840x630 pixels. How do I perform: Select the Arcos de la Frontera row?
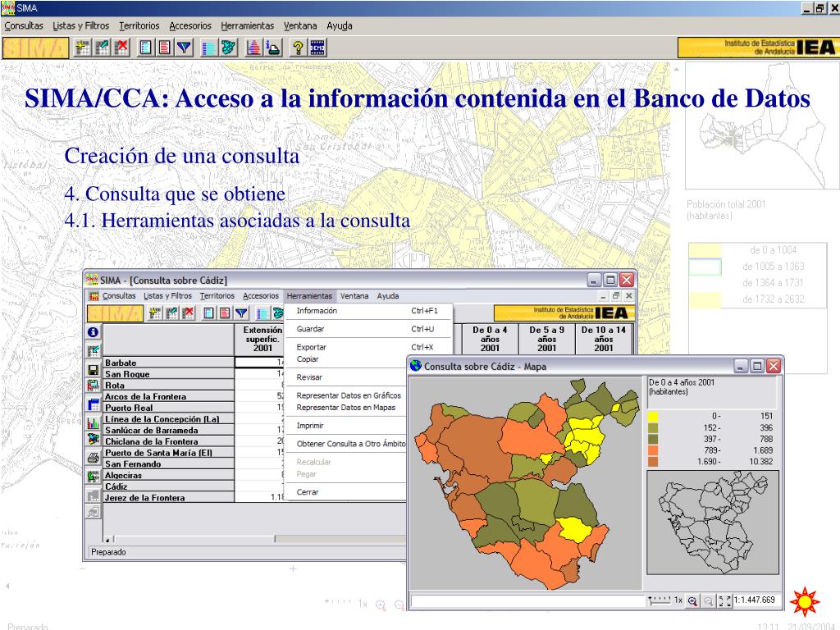168,396
